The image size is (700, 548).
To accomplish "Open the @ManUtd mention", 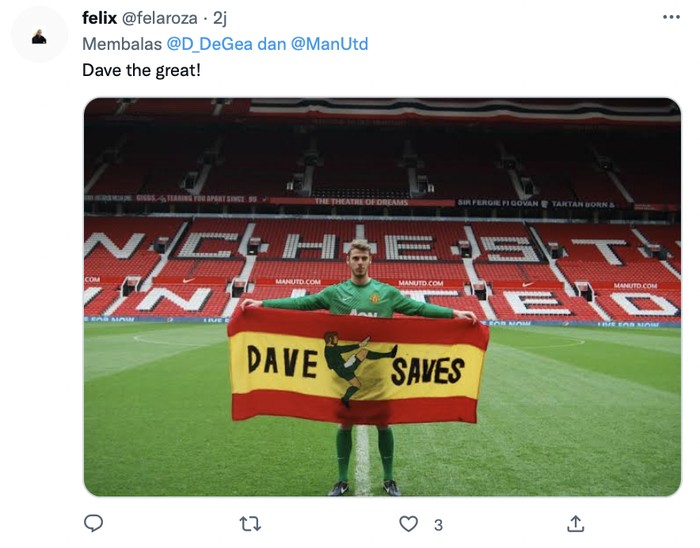I will (329, 44).
